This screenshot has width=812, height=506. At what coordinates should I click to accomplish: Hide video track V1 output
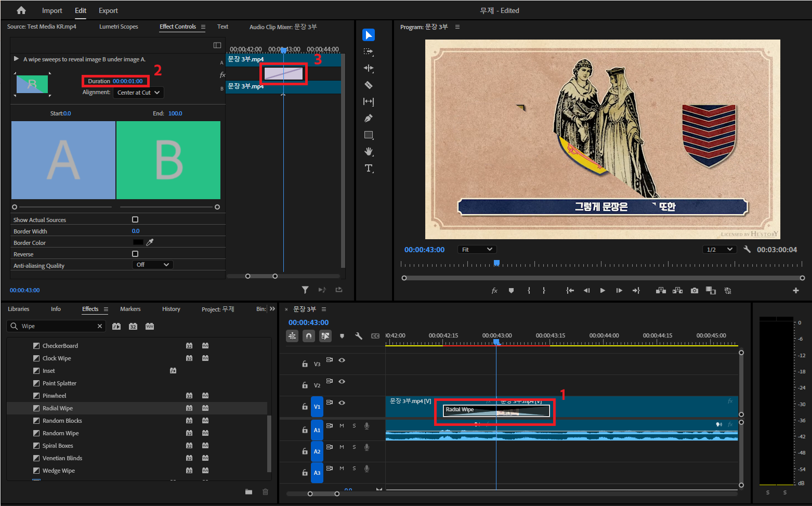(342, 402)
